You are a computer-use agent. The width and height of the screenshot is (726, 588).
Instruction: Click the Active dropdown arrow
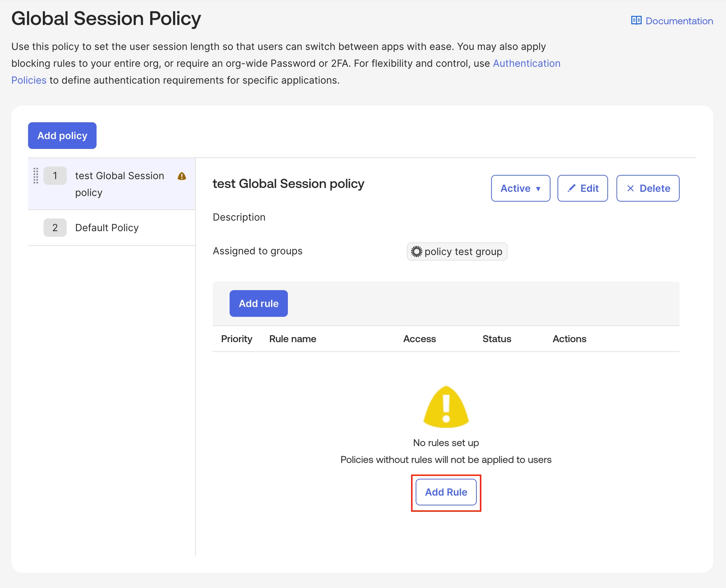pyautogui.click(x=538, y=189)
